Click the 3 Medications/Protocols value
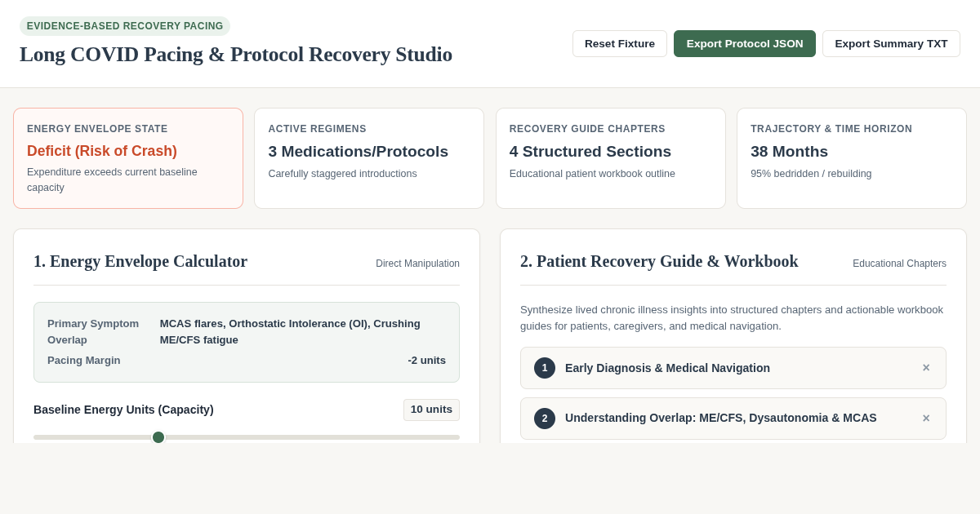This screenshot has width=980, height=514. [x=359, y=152]
